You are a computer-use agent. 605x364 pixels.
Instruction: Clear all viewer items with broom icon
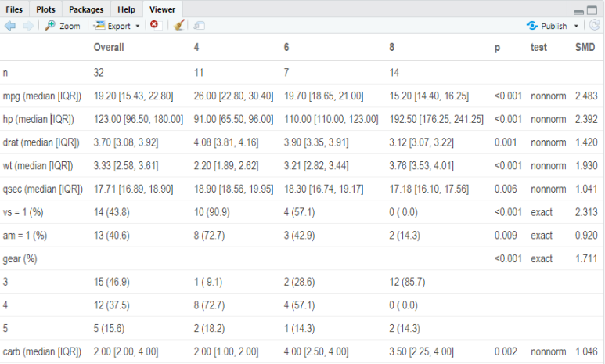178,26
